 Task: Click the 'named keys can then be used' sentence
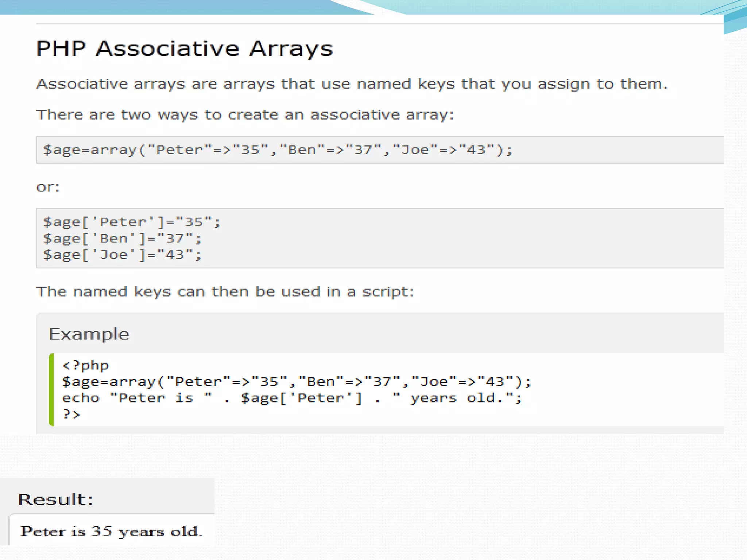tap(225, 292)
